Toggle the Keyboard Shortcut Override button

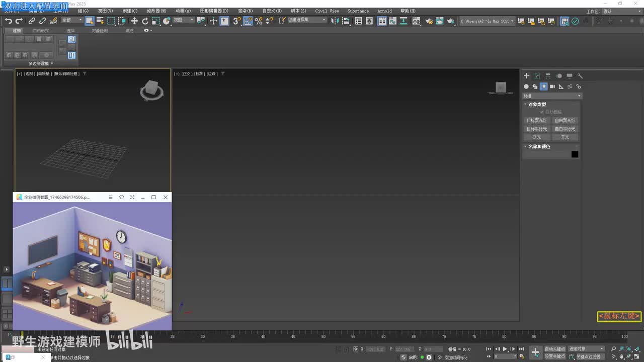point(224,21)
